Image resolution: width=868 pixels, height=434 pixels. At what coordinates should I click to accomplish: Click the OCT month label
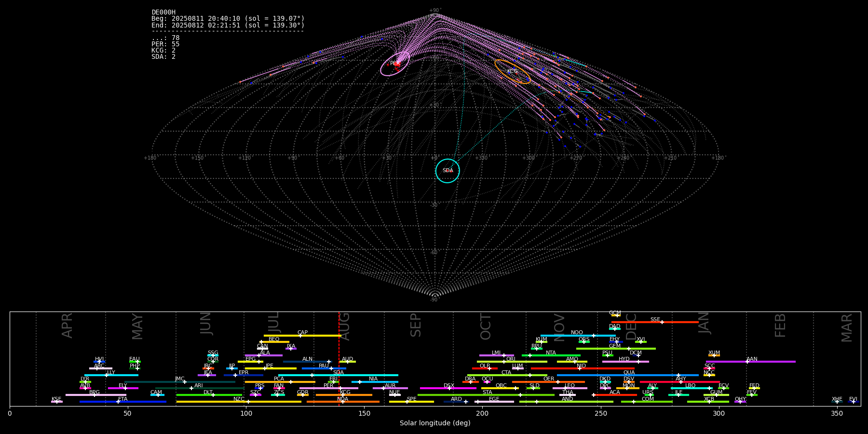486,326
